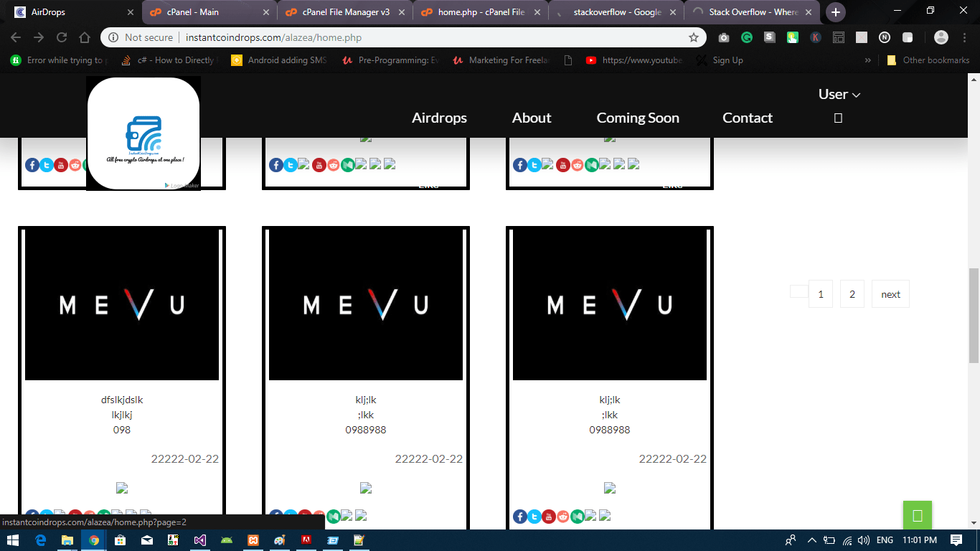Click Reddit icon in bottom-right MEVU card
This screenshot has height=551, width=980.
point(563,517)
